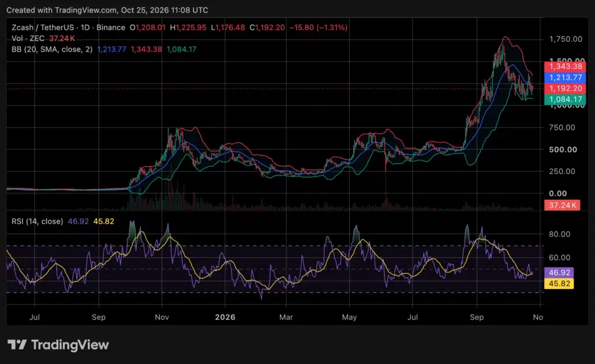The height and width of the screenshot is (364, 595).
Task: Click the Vol · ZEC indicator label
Action: (28, 38)
